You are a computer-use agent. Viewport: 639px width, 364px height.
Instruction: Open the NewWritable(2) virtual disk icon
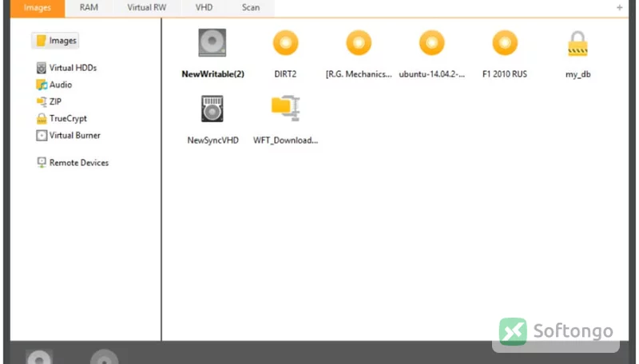click(x=212, y=43)
